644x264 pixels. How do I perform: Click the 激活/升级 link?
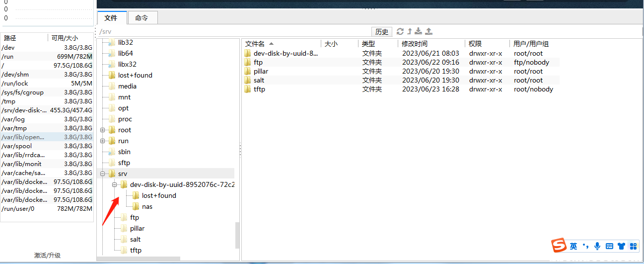click(47, 255)
